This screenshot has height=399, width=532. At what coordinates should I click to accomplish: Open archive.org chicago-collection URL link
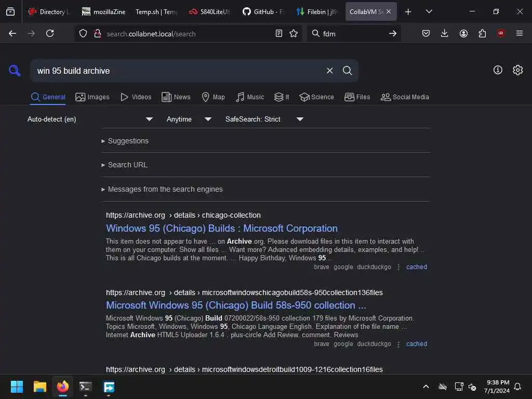click(x=183, y=215)
